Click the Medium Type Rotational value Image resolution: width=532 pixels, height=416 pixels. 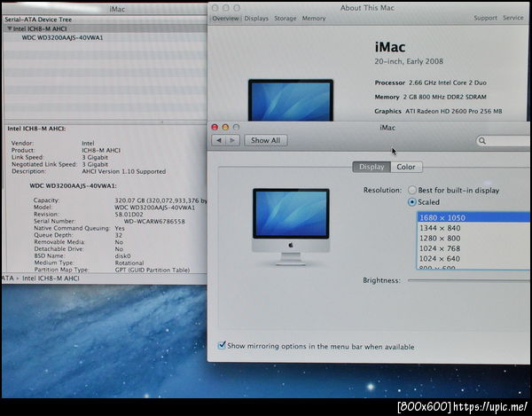click(x=129, y=263)
